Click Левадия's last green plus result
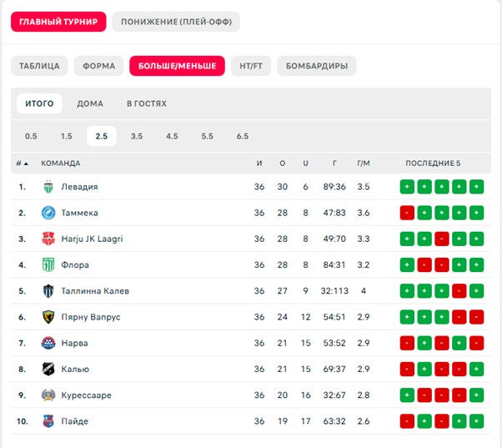502x448 pixels. click(x=476, y=187)
